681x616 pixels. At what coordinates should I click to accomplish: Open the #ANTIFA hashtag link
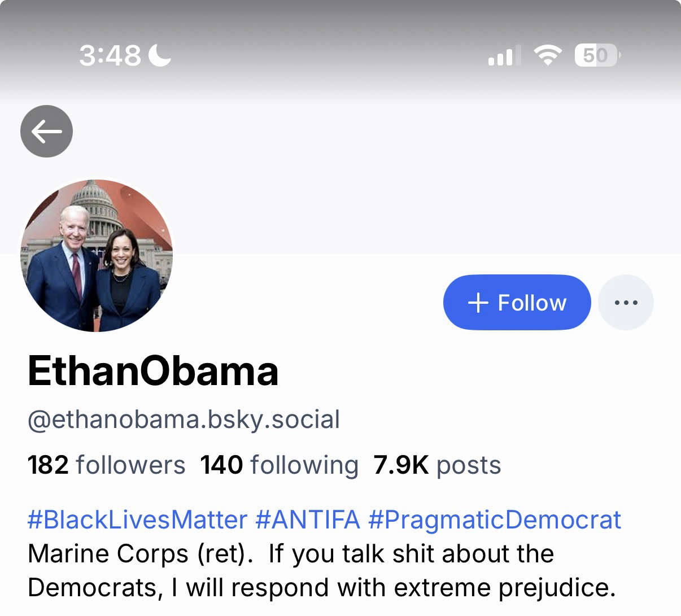(x=308, y=519)
